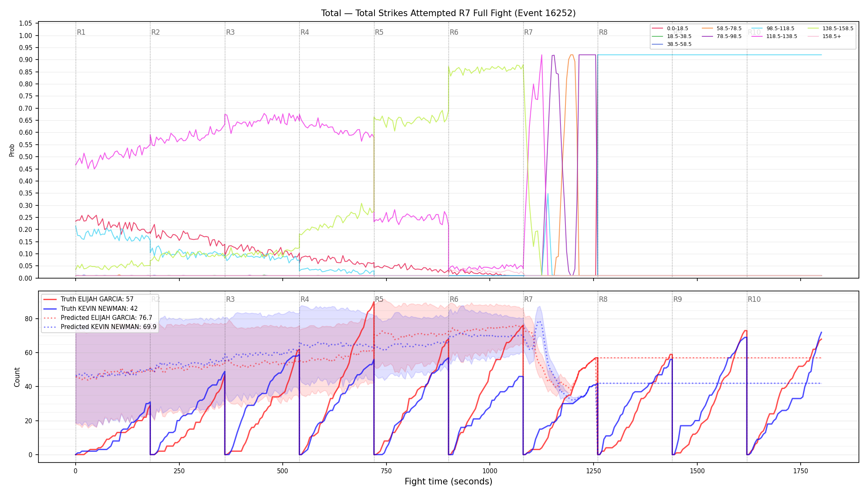
Task: Click the purple line swatch for 78.5-98.5
Action: (x=707, y=36)
